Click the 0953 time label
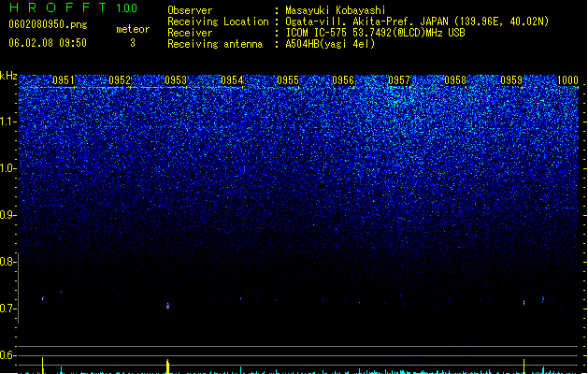588x374 pixels. pyautogui.click(x=176, y=80)
